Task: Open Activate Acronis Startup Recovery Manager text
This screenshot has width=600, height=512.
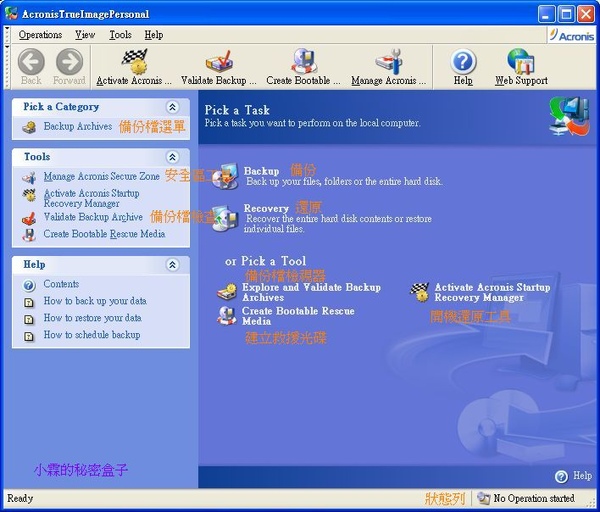Action: [x=492, y=292]
